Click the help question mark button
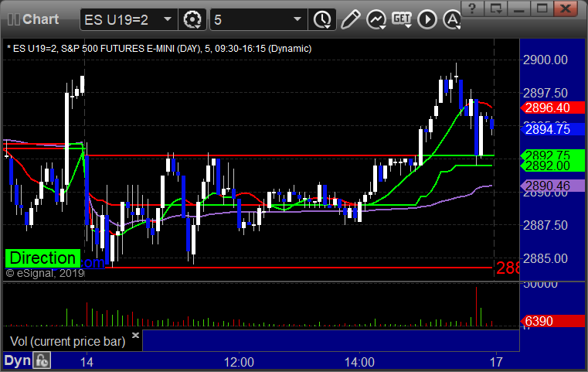This screenshot has height=372, width=588. 472,9
